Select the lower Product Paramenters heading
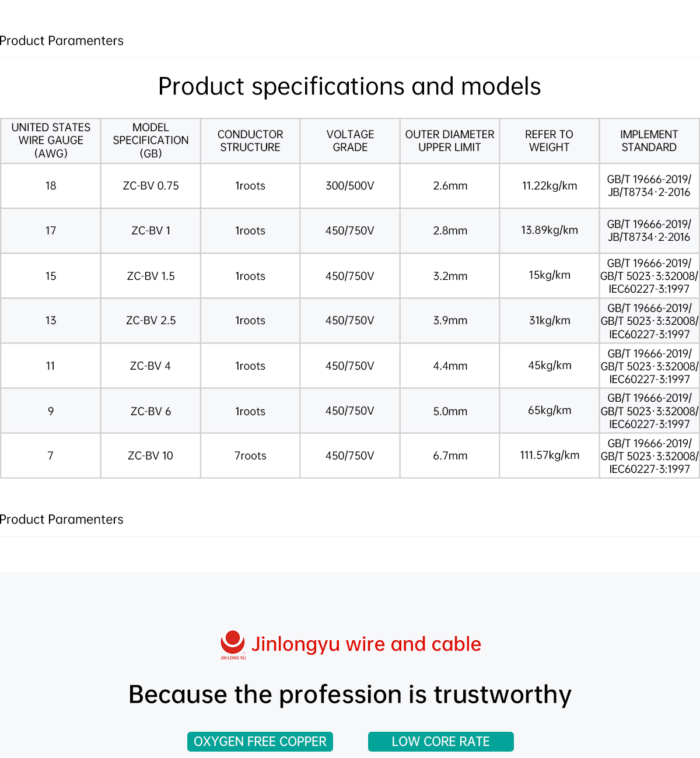The width and height of the screenshot is (700, 758). click(x=62, y=520)
